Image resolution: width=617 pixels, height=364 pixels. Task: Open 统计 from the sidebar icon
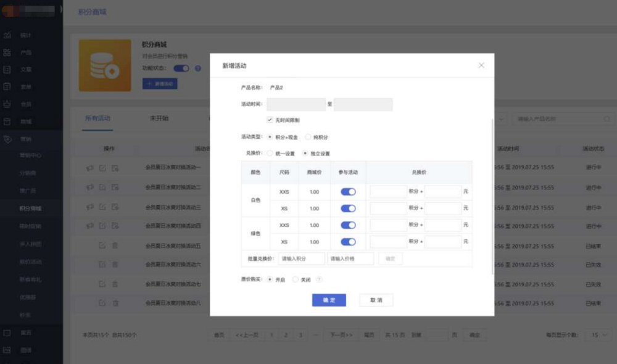point(7,36)
